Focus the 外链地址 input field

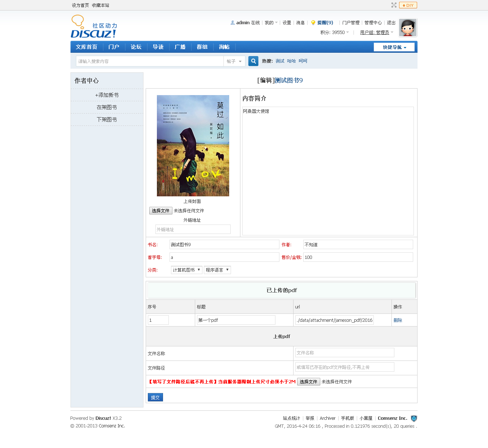pyautogui.click(x=193, y=229)
